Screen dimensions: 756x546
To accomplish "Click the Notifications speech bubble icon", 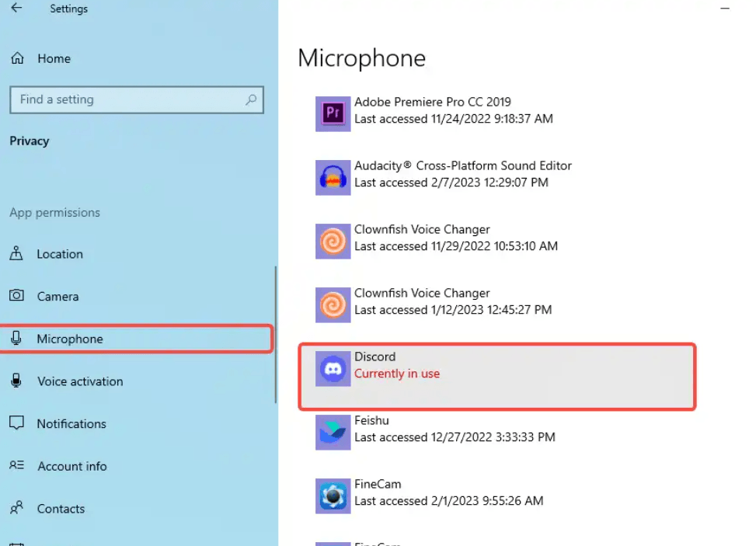I will point(16,423).
